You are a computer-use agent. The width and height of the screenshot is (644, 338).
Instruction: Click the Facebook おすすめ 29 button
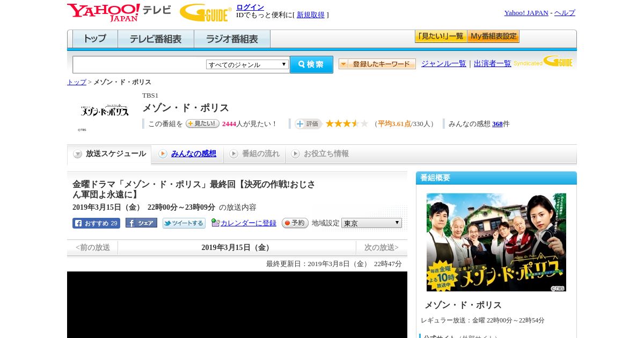click(x=96, y=223)
